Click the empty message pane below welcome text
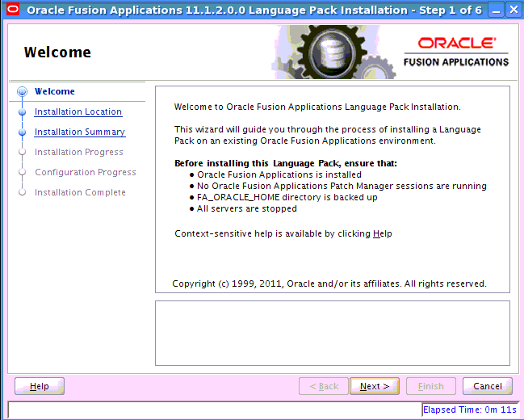The width and height of the screenshot is (524, 420). (333, 333)
